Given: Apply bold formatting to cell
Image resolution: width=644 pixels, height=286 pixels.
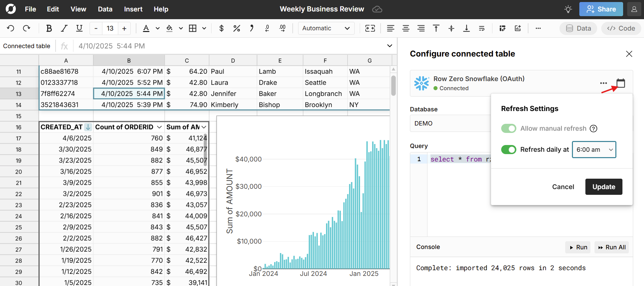Looking at the screenshot, I should pos(49,29).
